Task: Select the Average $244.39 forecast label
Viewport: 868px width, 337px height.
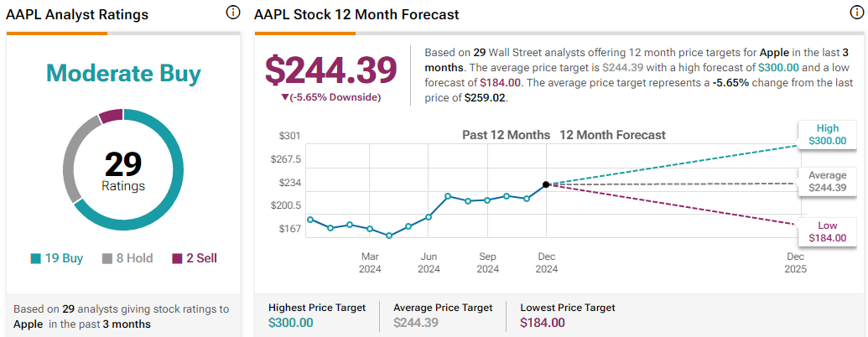Action: pyautogui.click(x=826, y=181)
